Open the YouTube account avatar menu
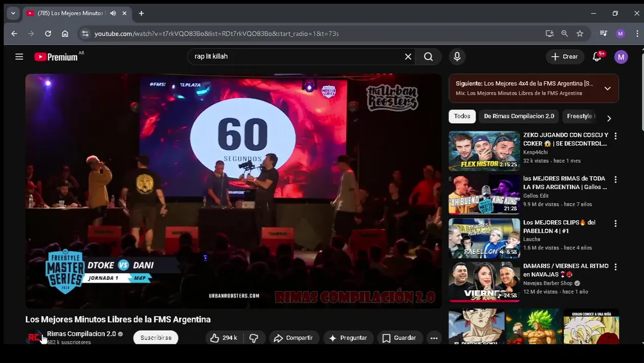Screen dimensions: 644x363 click(x=621, y=56)
